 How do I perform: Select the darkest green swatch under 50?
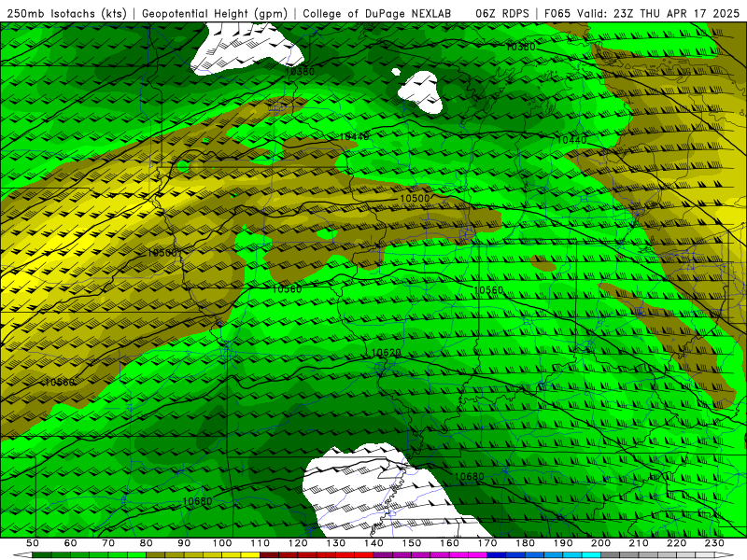[41, 555]
